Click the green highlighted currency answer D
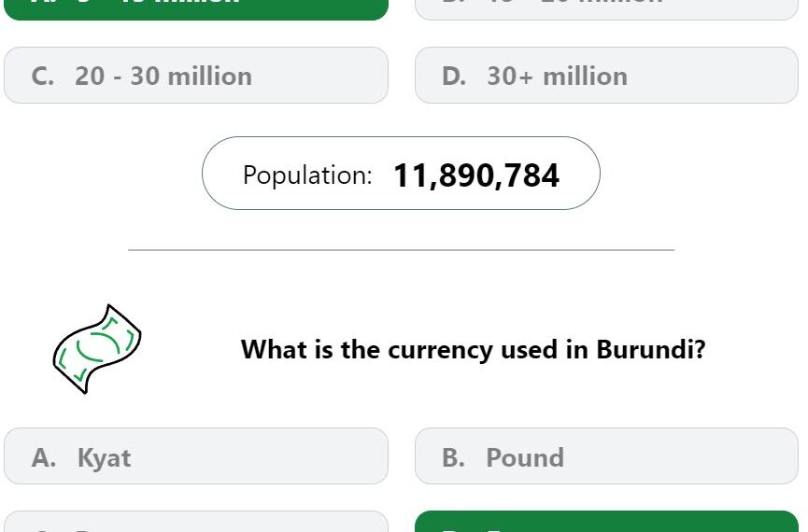 (x=606, y=522)
